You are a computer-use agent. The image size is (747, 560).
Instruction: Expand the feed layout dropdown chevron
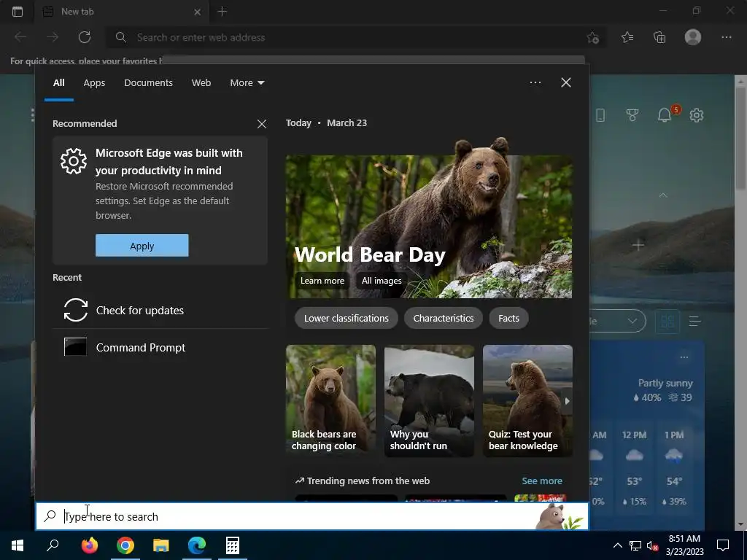tap(632, 321)
